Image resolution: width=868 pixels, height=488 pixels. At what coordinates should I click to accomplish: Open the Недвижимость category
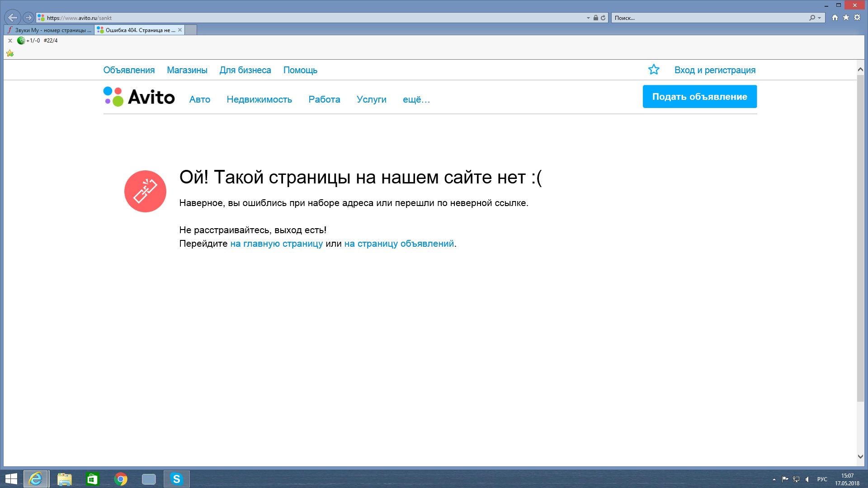pyautogui.click(x=259, y=99)
